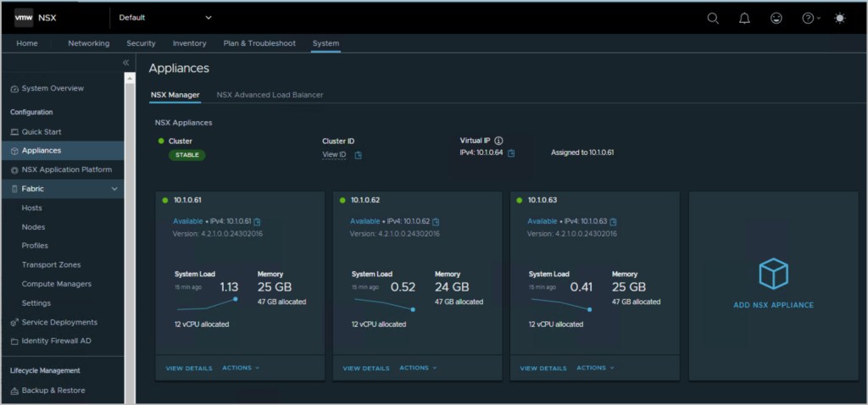Screen dimensions: 868x405
Task: Open the Networking top menu tab
Action: tap(88, 43)
